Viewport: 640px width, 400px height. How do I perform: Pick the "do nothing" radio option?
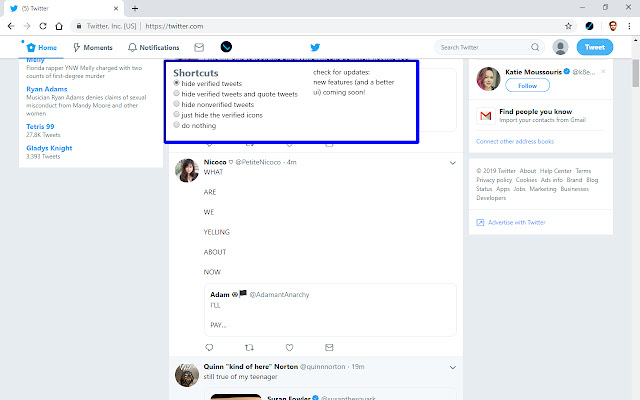coord(177,126)
